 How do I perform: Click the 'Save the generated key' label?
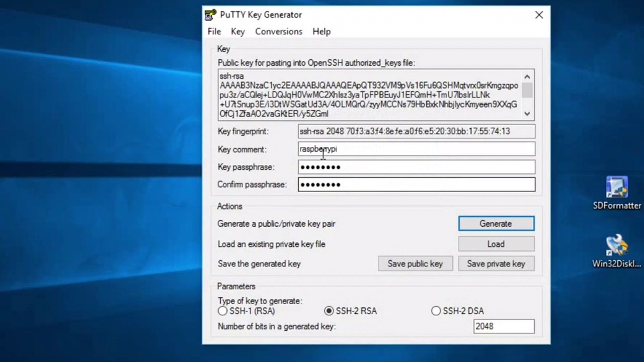click(x=259, y=263)
